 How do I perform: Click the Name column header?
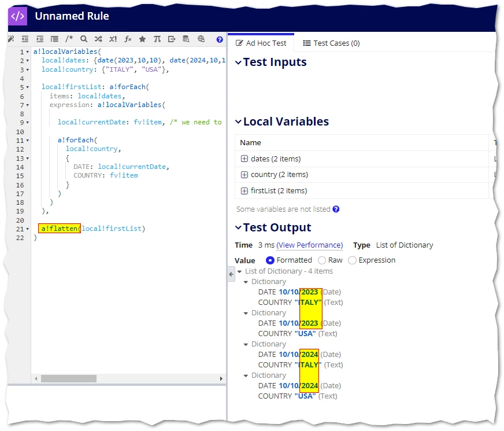click(x=250, y=142)
